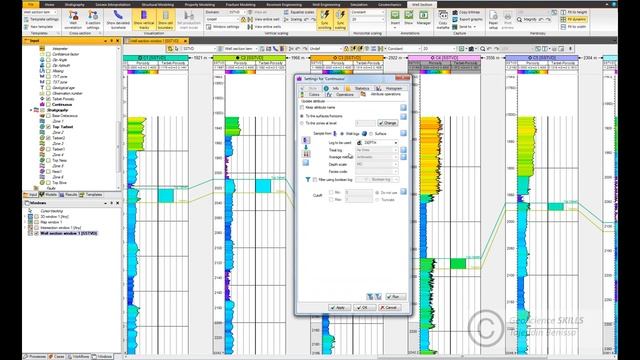The width and height of the screenshot is (640, 360).
Task: Select To the surfaces/horizons radio button
Action: (302, 116)
